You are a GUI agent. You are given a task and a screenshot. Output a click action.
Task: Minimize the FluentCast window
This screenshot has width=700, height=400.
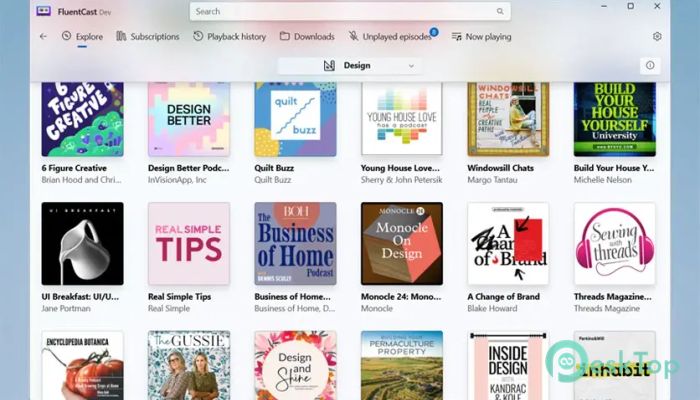coord(604,6)
